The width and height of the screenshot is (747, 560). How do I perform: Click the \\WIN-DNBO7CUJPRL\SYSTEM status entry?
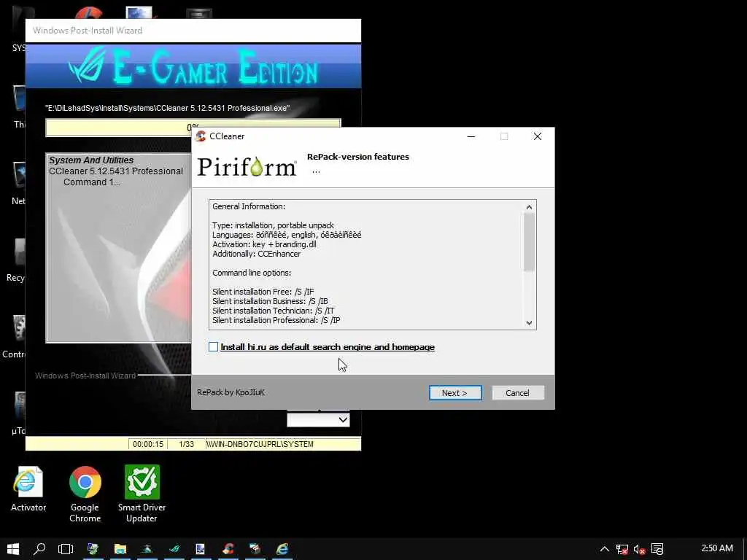pos(260,444)
